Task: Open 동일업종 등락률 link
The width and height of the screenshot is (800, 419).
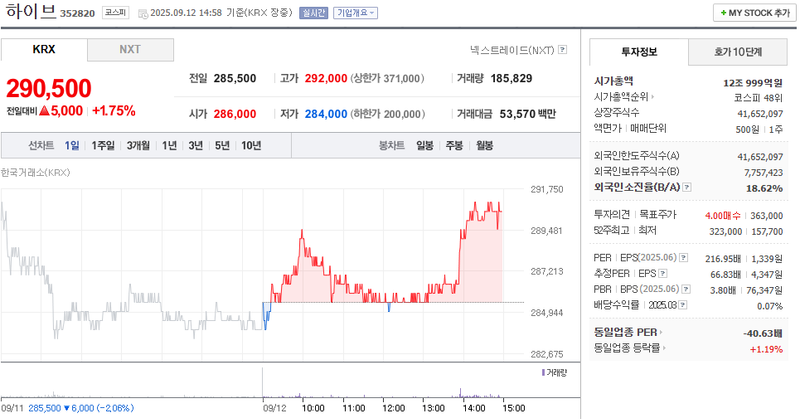Action: pos(630,348)
